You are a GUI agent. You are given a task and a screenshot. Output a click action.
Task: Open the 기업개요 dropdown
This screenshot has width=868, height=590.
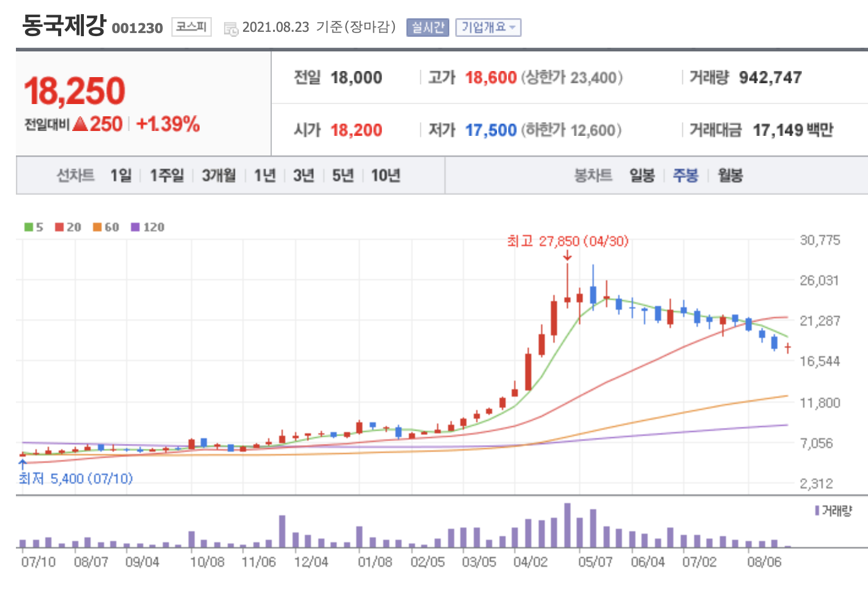pyautogui.click(x=488, y=28)
